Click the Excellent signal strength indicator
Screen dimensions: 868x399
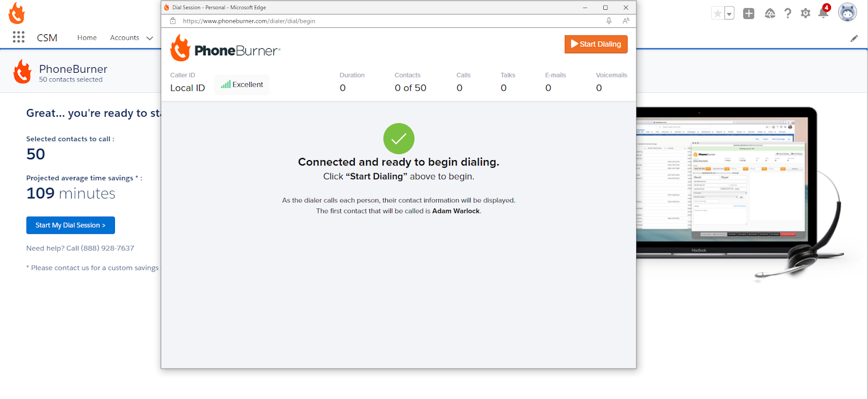tap(242, 85)
